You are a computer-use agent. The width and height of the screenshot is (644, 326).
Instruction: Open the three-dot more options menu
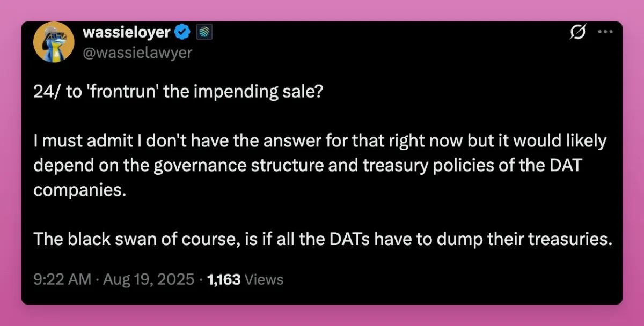pos(605,32)
